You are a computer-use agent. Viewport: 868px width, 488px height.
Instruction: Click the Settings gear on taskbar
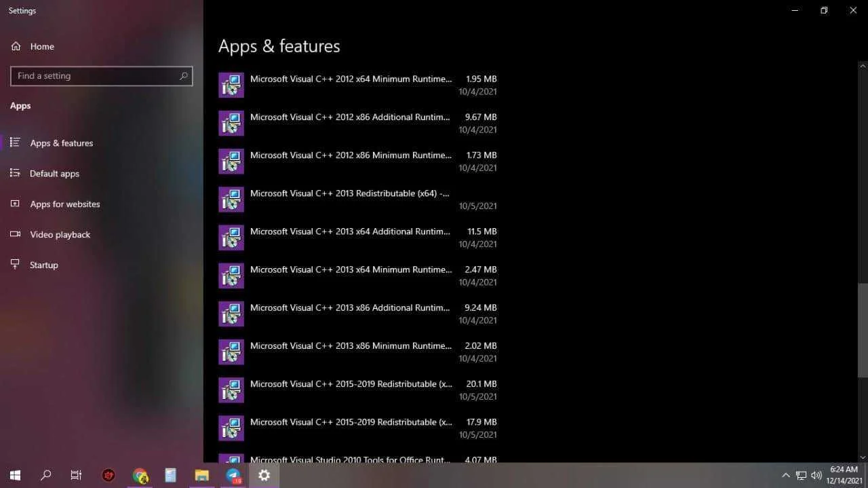tap(264, 475)
